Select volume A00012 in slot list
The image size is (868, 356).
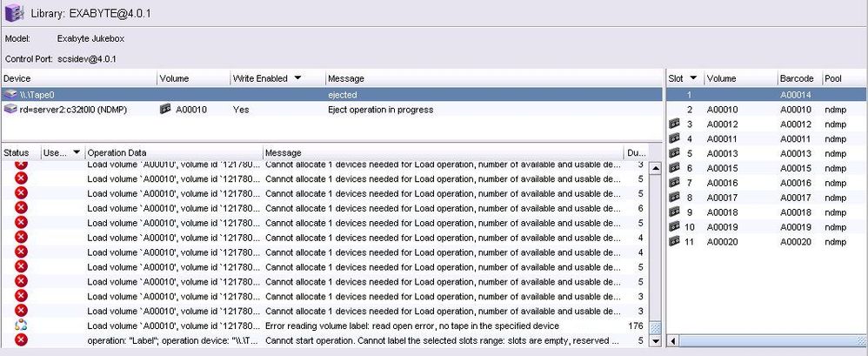pyautogui.click(x=722, y=124)
